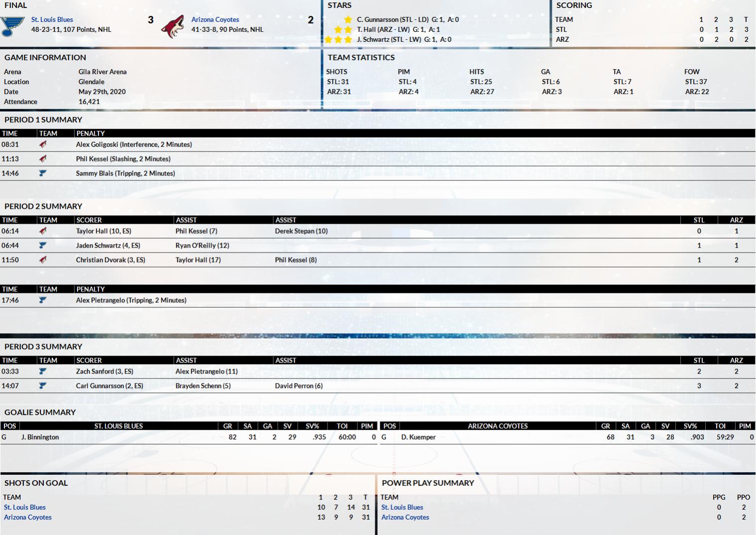Click FOW STL: 37 statistic
This screenshot has height=535, width=756.
[x=696, y=82]
